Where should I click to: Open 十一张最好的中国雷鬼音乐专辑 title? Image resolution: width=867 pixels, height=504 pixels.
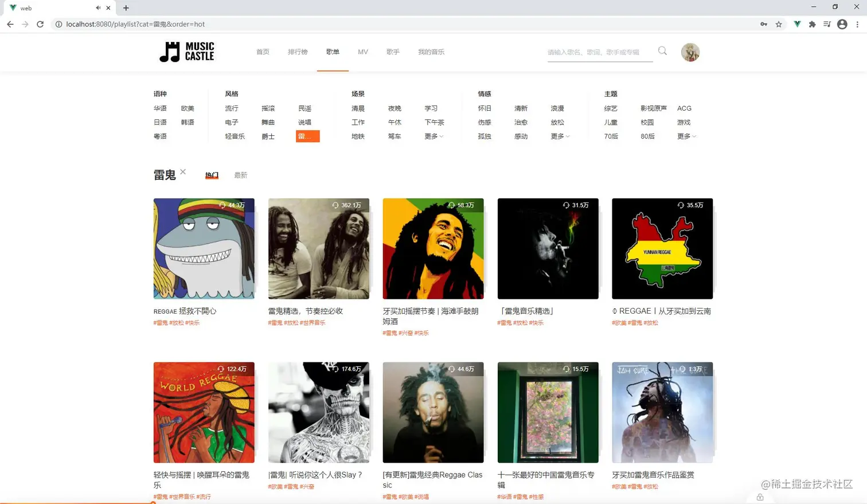coord(546,480)
